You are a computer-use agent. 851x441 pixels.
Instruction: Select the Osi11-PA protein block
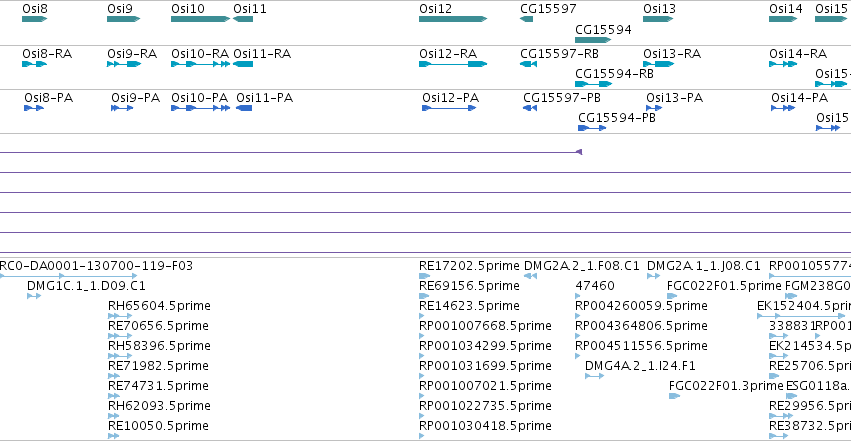tap(244, 108)
